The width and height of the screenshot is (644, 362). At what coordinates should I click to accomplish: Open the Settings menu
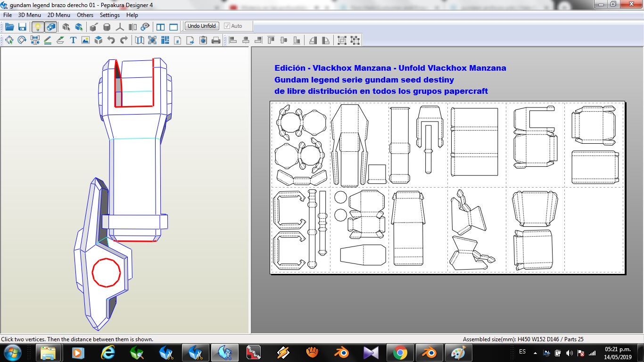click(110, 15)
